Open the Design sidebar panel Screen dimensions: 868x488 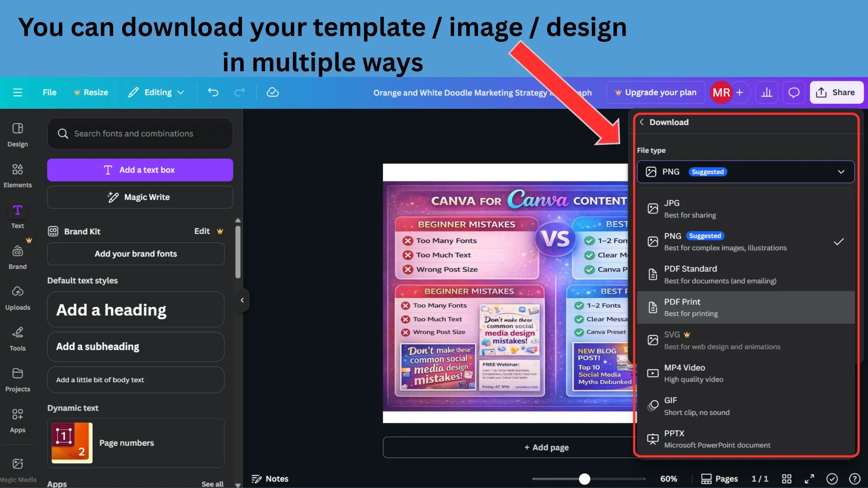click(x=17, y=135)
